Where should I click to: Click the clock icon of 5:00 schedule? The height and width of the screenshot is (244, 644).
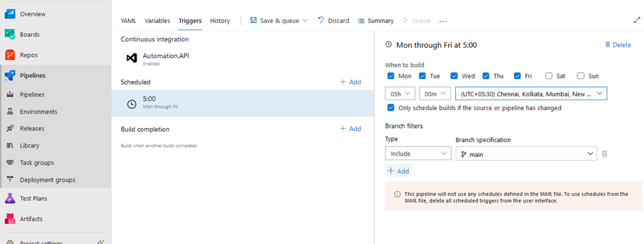131,104
